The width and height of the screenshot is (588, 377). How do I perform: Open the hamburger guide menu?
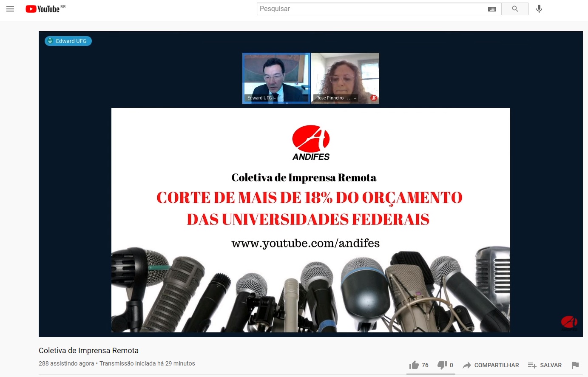point(10,9)
